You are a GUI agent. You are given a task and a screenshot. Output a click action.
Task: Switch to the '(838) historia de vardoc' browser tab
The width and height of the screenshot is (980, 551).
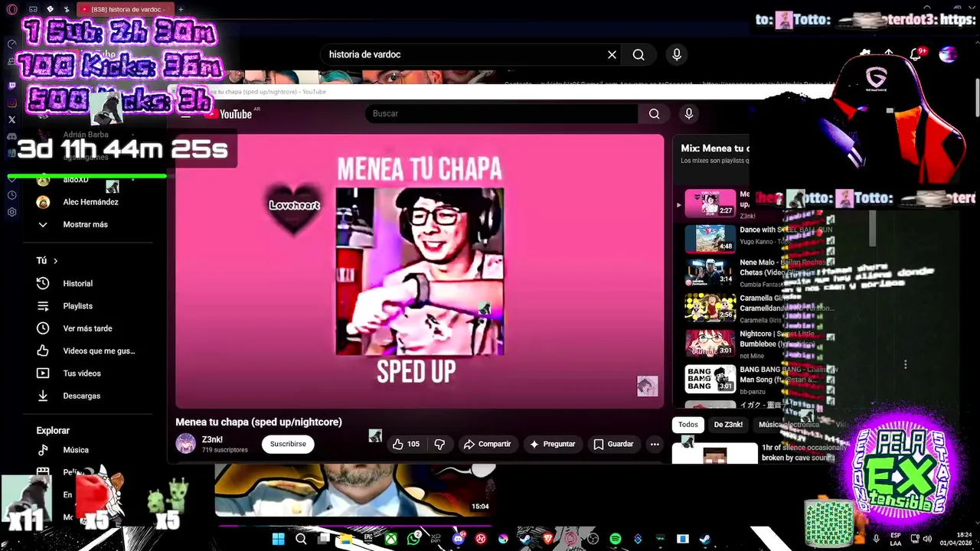[126, 9]
